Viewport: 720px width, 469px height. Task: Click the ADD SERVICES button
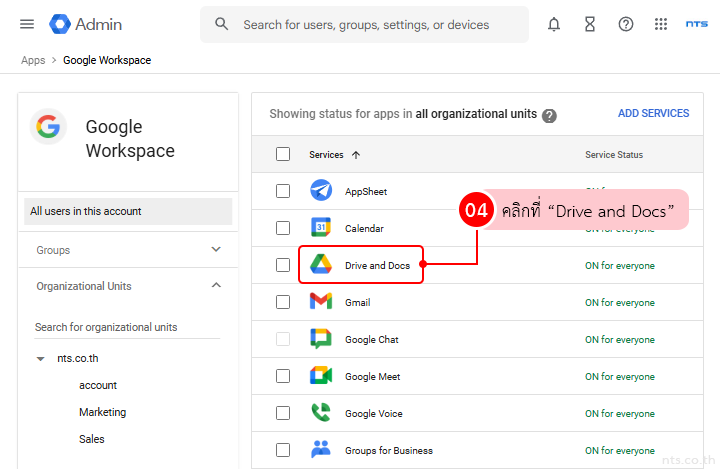653,113
